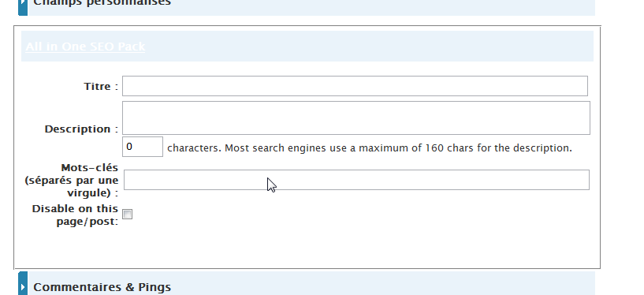The width and height of the screenshot is (644, 295).
Task: Click empty area of Commentaires & Pings bar
Action: (x=382, y=283)
